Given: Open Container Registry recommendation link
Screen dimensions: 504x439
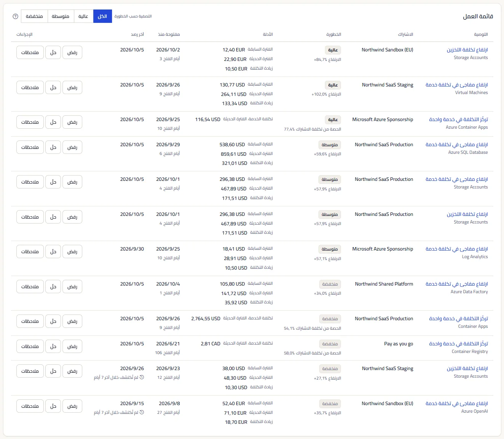Looking at the screenshot, I should 458,344.
